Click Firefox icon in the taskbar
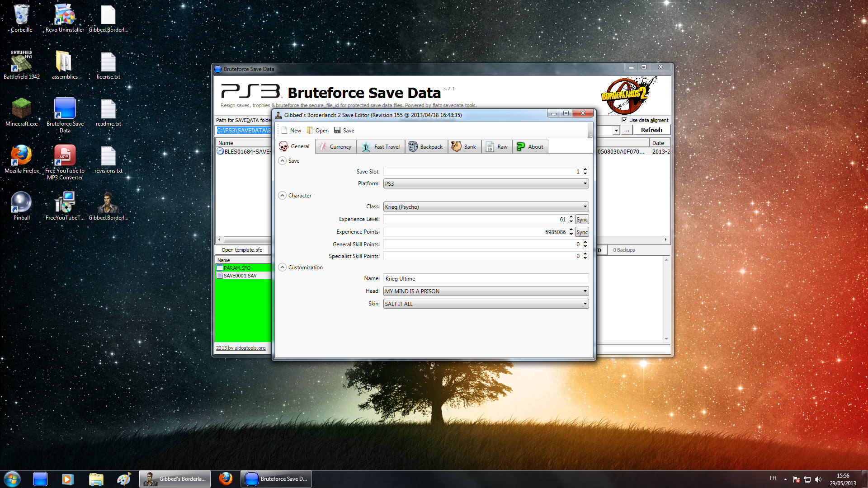This screenshot has width=868, height=488. pyautogui.click(x=226, y=479)
